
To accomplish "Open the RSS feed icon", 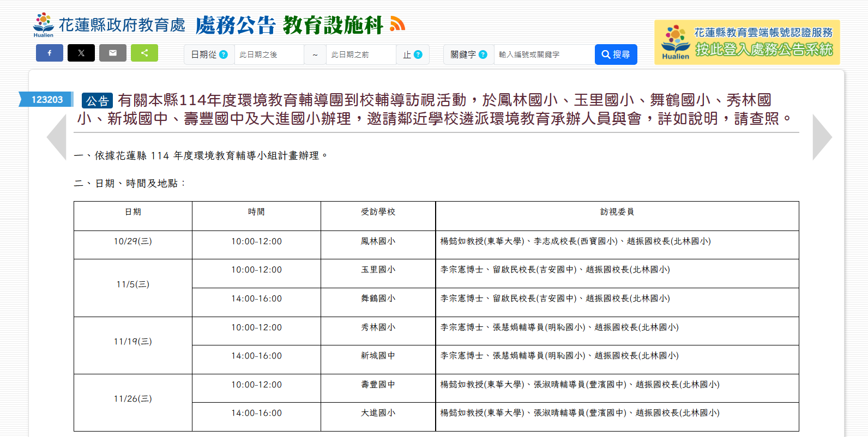I will tap(397, 24).
